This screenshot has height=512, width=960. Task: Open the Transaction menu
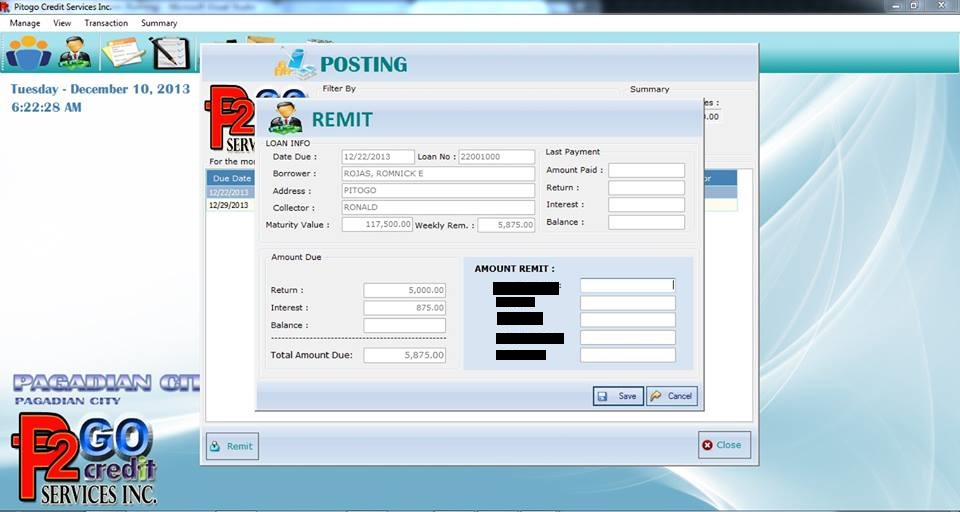coord(106,23)
